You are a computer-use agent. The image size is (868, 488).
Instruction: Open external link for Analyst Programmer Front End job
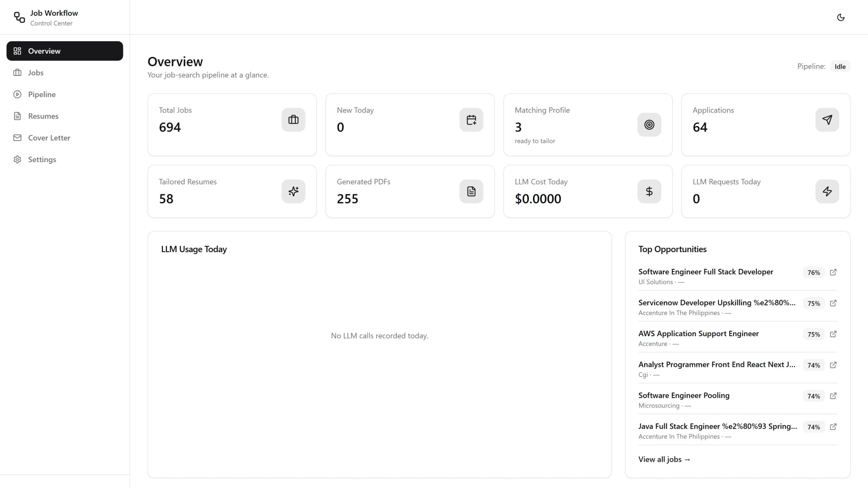point(833,365)
